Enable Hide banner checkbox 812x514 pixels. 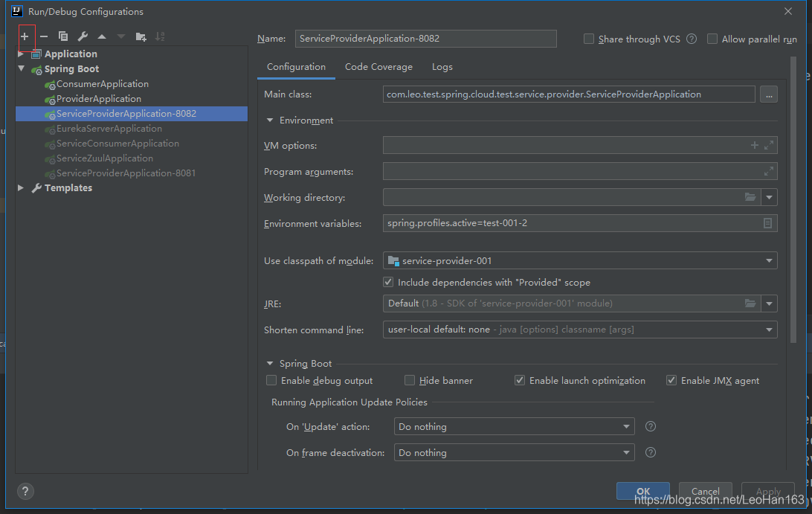(410, 380)
